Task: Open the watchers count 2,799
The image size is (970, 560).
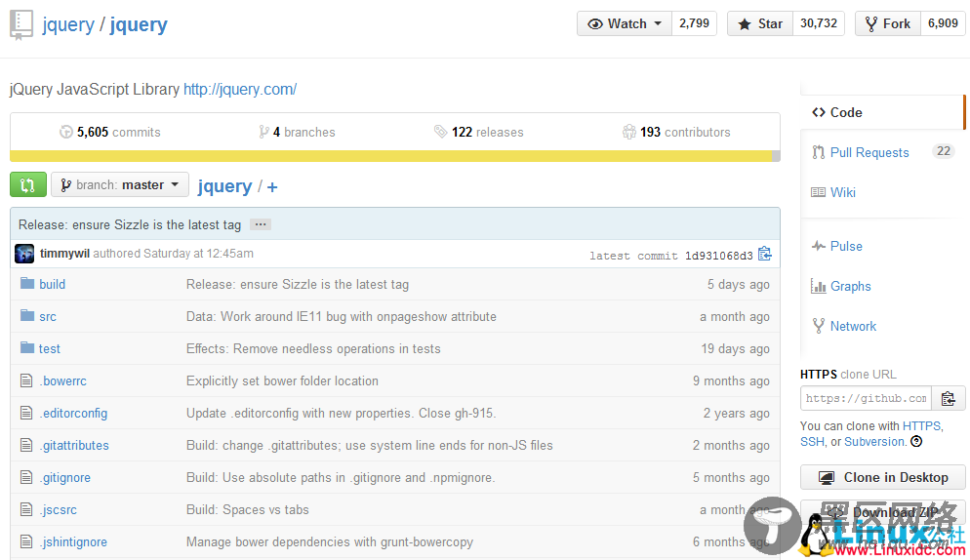Action: point(694,23)
